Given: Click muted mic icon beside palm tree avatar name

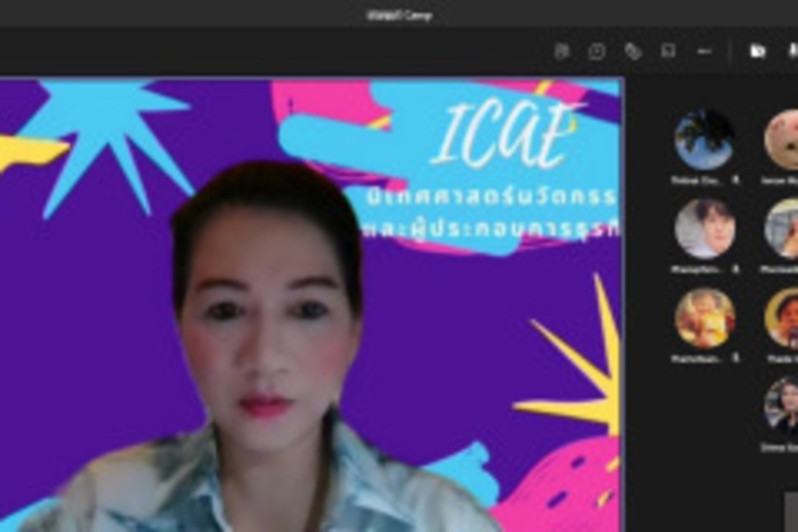Looking at the screenshot, I should pyautogui.click(x=735, y=180).
